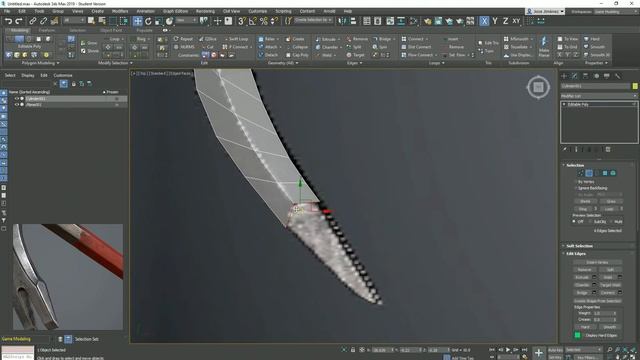
Task: Select the Multi preview selection option
Action: (x=611, y=222)
